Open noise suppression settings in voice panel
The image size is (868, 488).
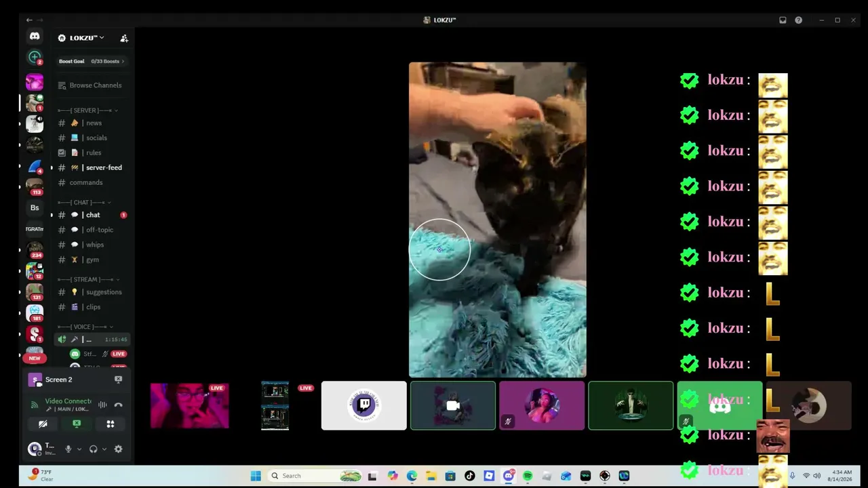coord(102,405)
